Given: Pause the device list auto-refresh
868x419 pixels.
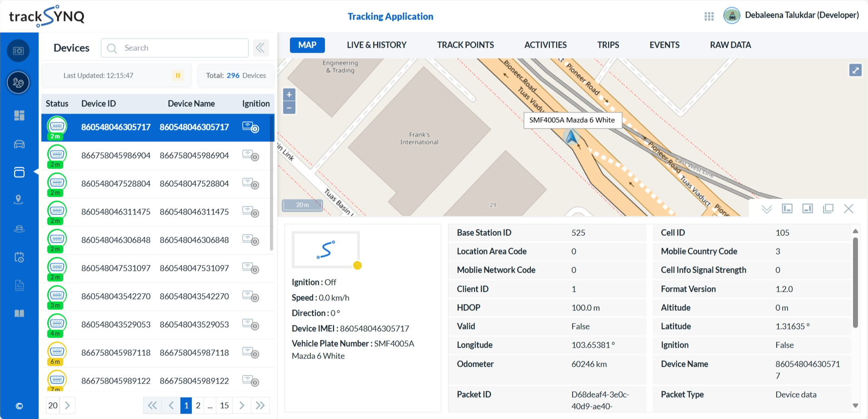Looking at the screenshot, I should 177,75.
